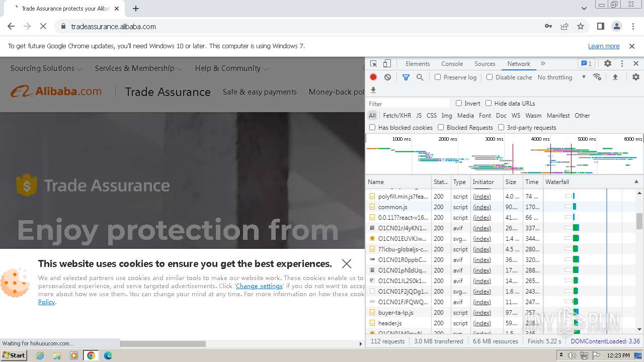Switch to the Elements tab
Viewport: 644px width, 362px height.
(x=418, y=64)
